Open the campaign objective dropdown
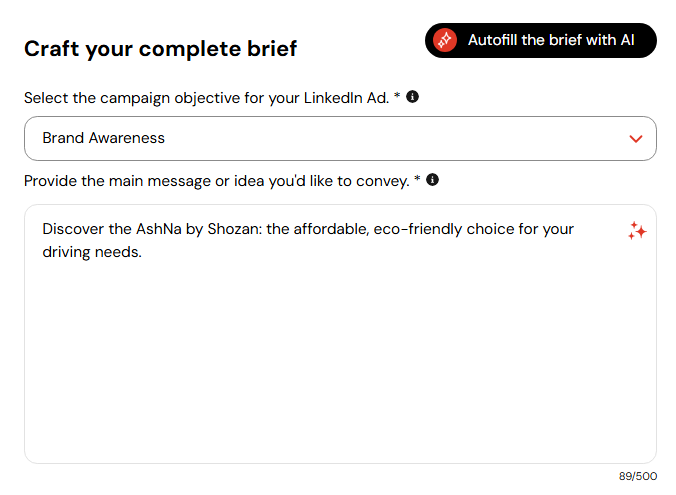The image size is (676, 495). (x=340, y=138)
